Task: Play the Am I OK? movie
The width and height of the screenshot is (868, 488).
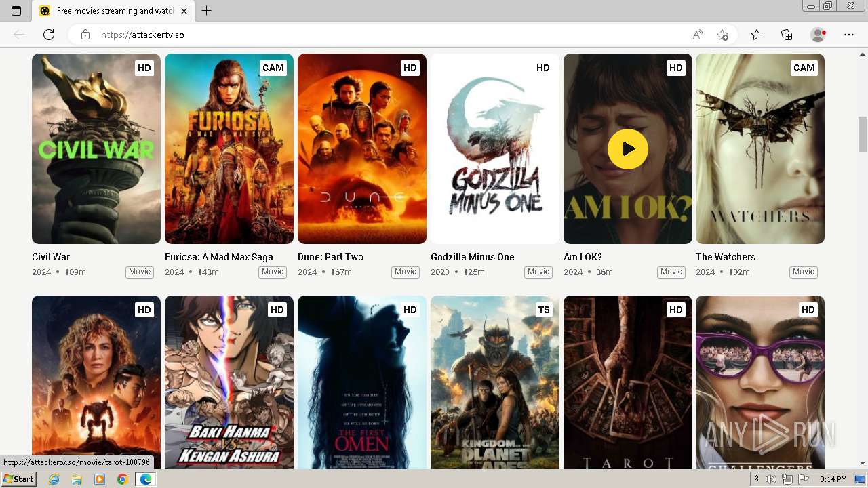Action: (627, 149)
